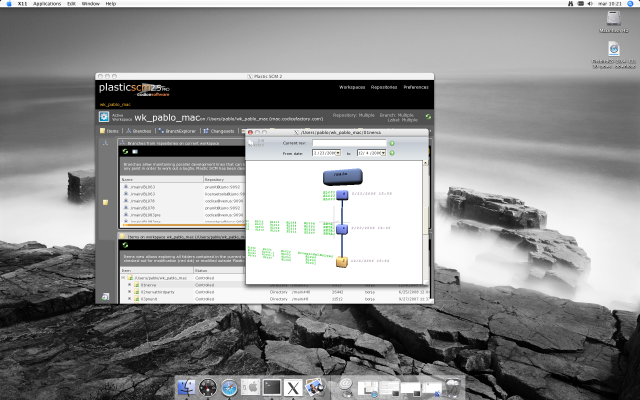Viewport: 640px width, 400px height.
Task: Open the Finder icon in Dock
Action: tap(186, 387)
